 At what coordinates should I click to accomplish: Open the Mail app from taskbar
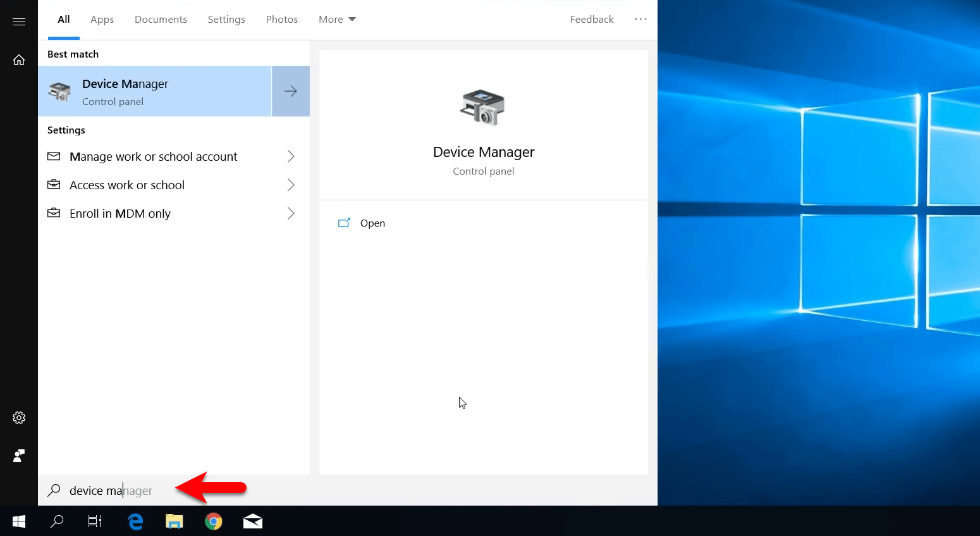(253, 521)
